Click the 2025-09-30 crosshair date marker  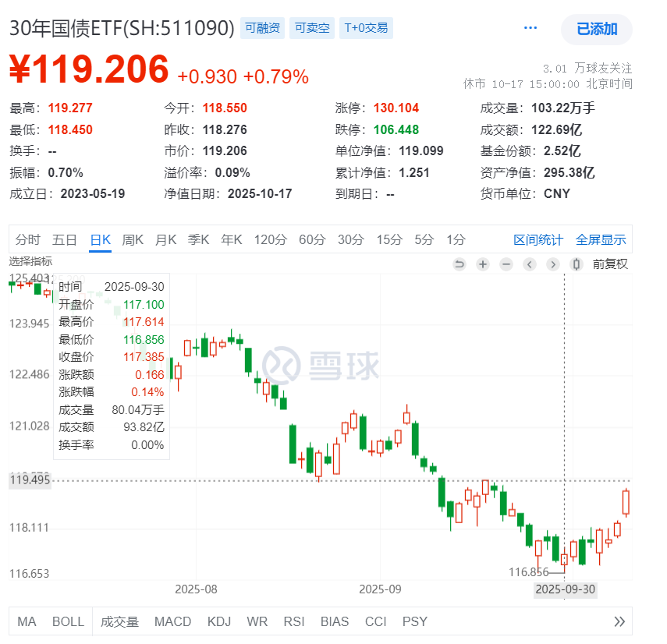click(x=566, y=589)
